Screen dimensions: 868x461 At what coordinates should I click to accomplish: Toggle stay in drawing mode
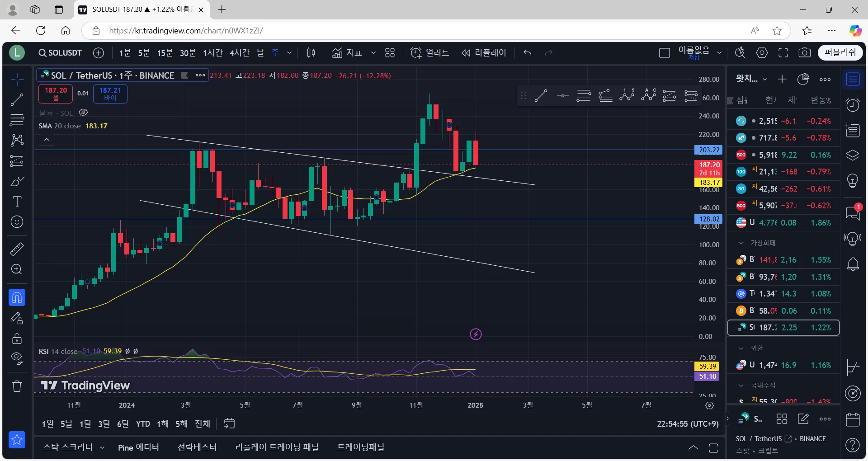click(17, 319)
